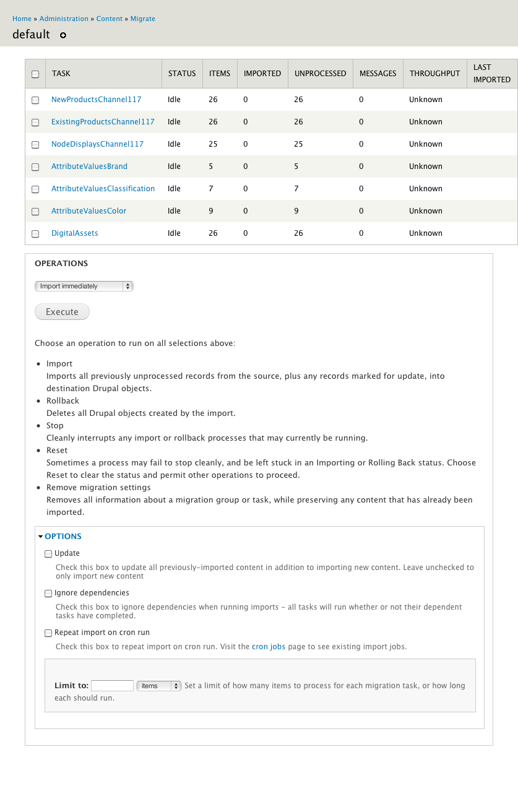
Task: Open the NewProductsChannel117 migration task
Action: pyautogui.click(x=95, y=99)
